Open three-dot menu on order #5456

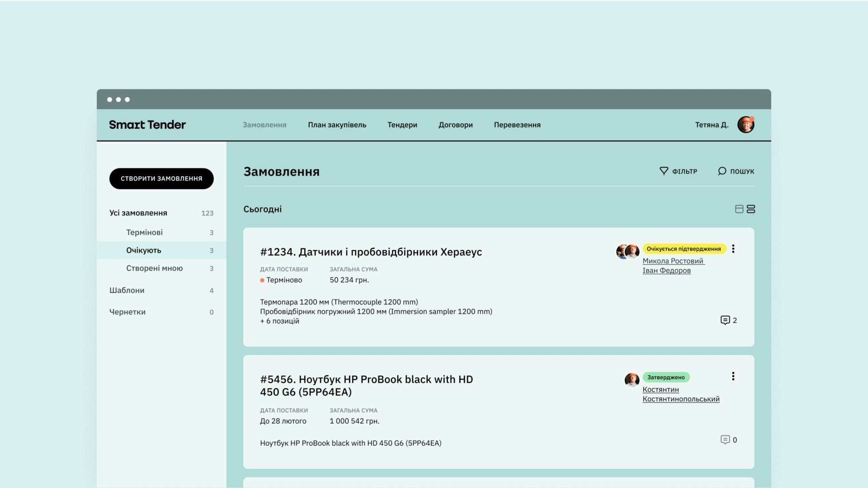point(733,376)
